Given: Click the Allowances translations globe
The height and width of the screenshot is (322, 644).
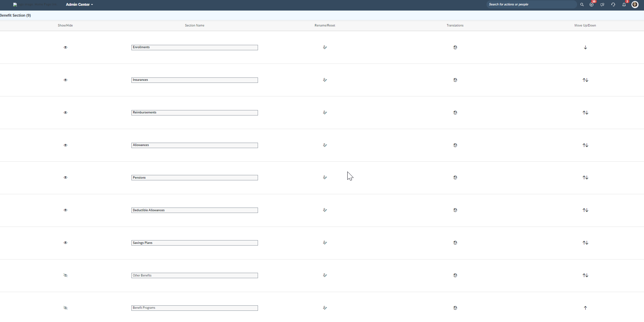Looking at the screenshot, I should pyautogui.click(x=455, y=145).
